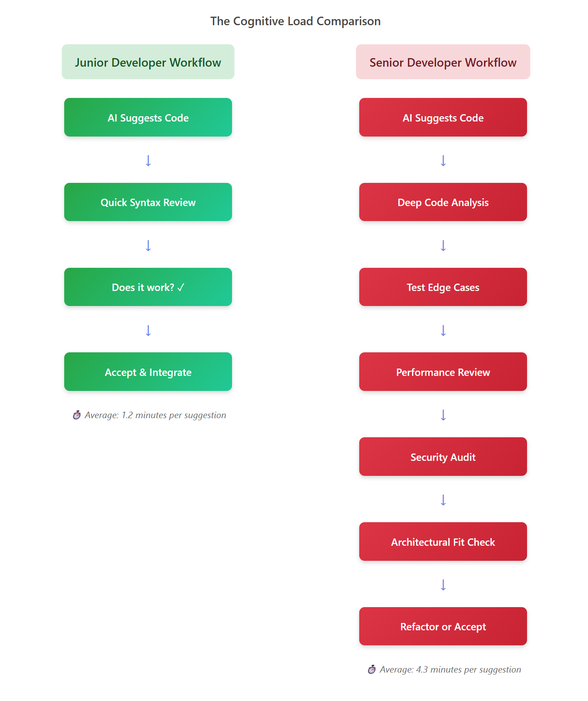Click the arrow below the green AI Suggests Code box
Image resolution: width=588 pixels, height=701 pixels.
[148, 161]
